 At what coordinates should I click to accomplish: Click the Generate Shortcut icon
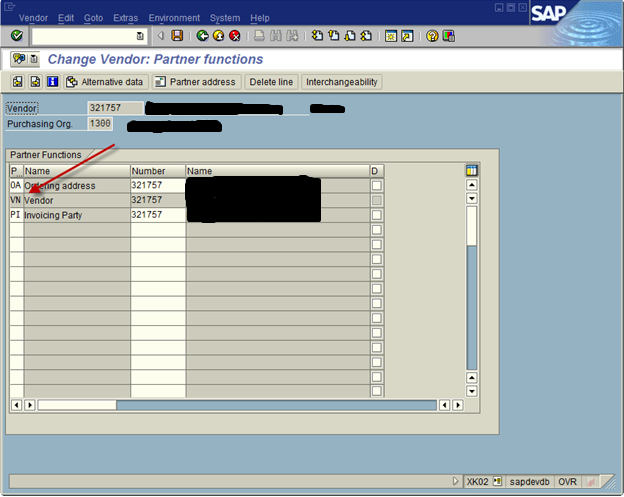407,36
